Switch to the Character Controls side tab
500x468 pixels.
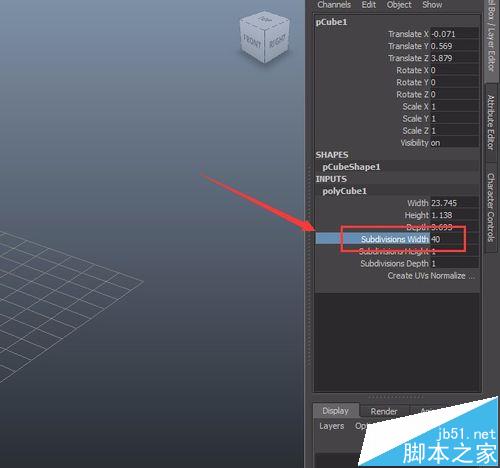tap(490, 207)
